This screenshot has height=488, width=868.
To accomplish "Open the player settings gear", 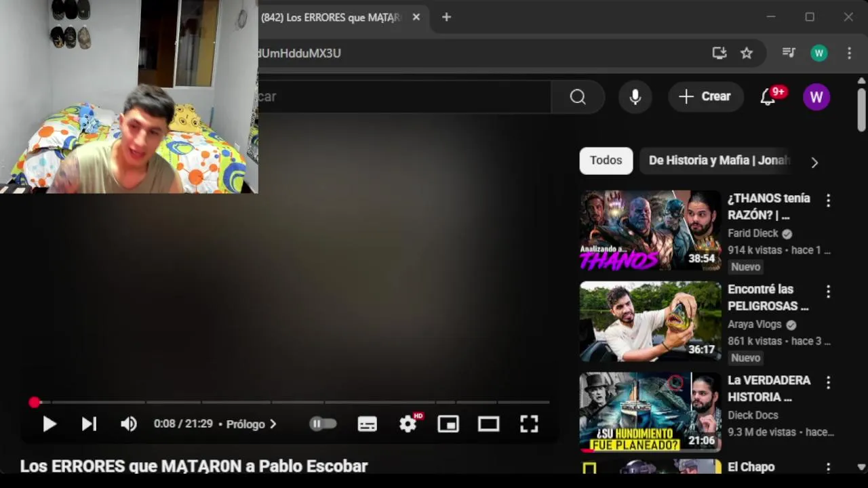I will pyautogui.click(x=408, y=424).
